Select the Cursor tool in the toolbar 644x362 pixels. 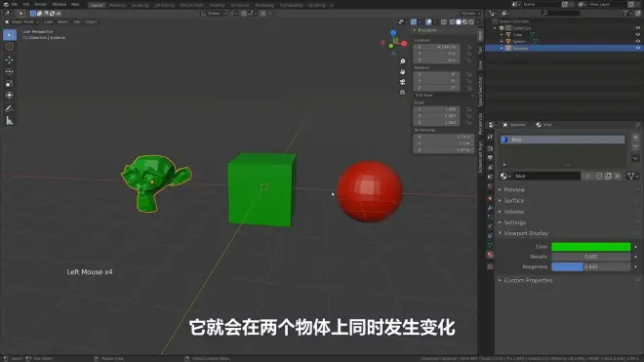pyautogui.click(x=10, y=47)
